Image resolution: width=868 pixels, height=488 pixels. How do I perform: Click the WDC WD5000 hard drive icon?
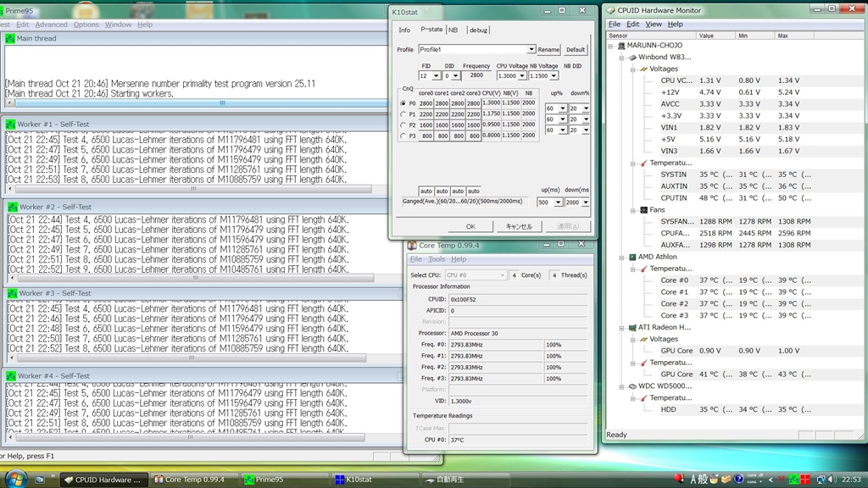pyautogui.click(x=632, y=386)
